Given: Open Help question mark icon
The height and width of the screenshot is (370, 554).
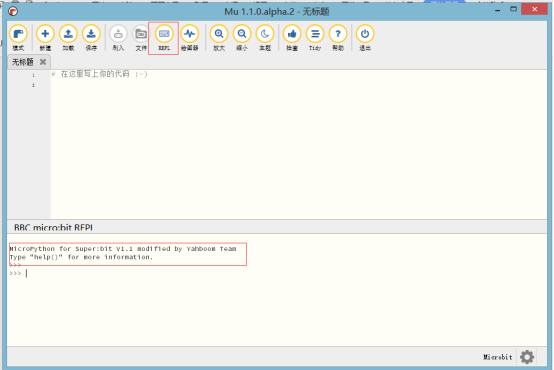Looking at the screenshot, I should [x=338, y=34].
